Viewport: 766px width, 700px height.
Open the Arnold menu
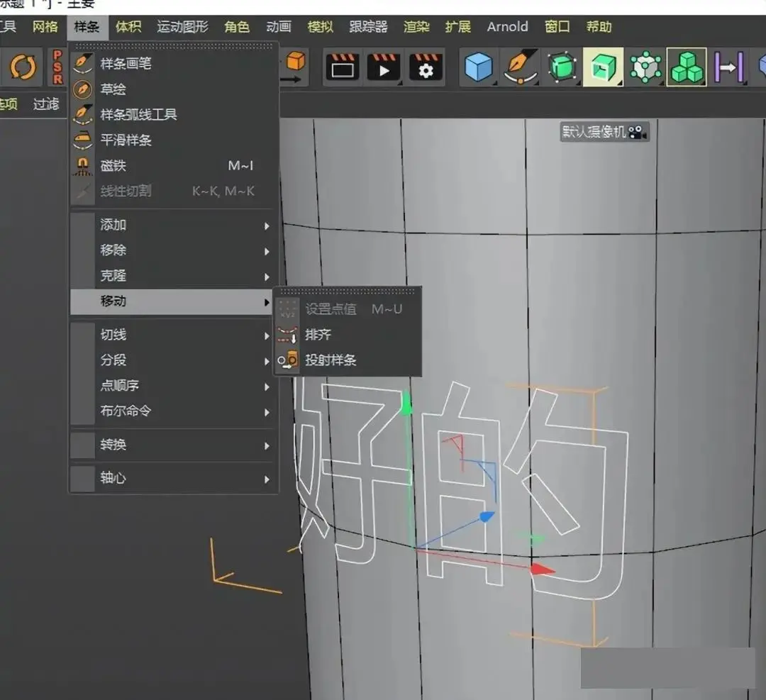pyautogui.click(x=507, y=27)
